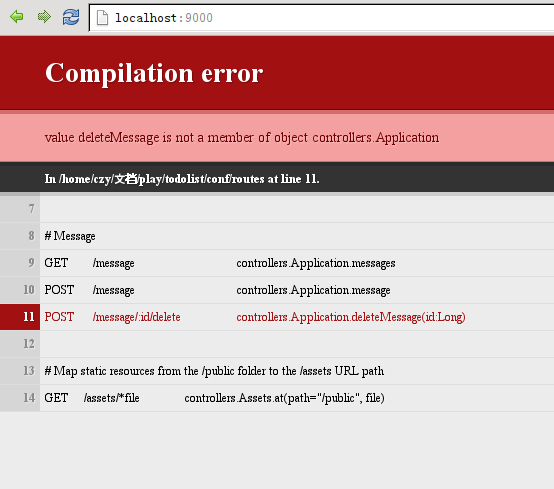Click the /message/:id/delete route path
This screenshot has height=489, width=554.
coord(136,317)
